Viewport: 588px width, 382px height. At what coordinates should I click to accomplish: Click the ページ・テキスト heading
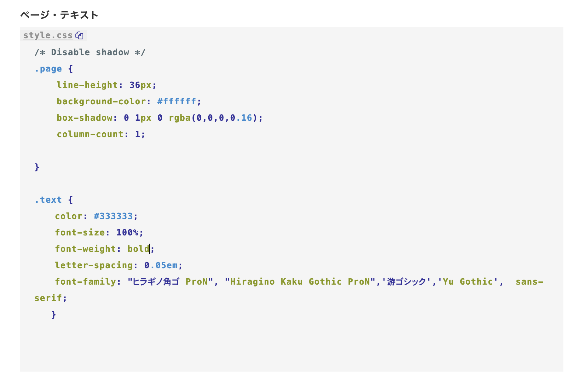pyautogui.click(x=59, y=15)
